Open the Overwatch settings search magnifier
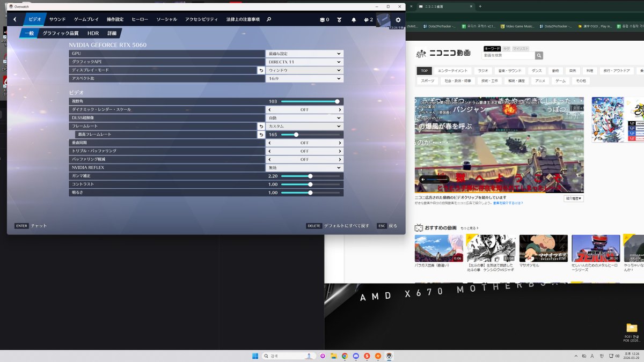The height and width of the screenshot is (362, 644). click(x=269, y=19)
